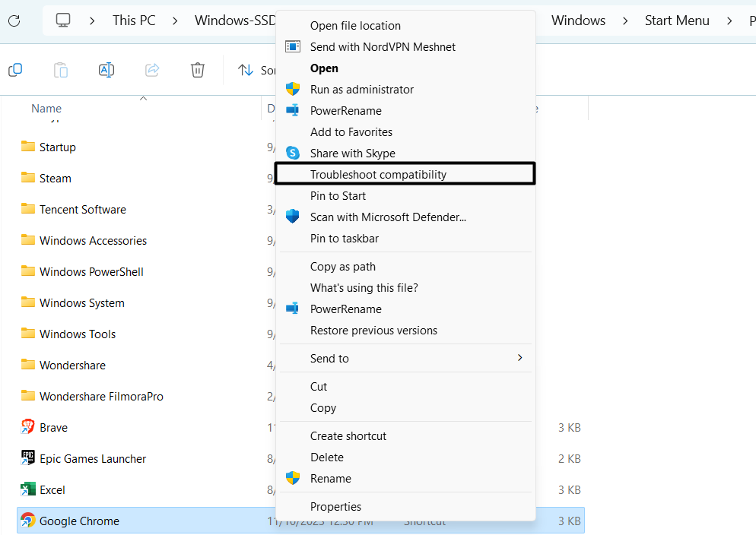Expand chevron after This PC breadcrumb
The width and height of the screenshot is (756, 535).
tap(176, 21)
